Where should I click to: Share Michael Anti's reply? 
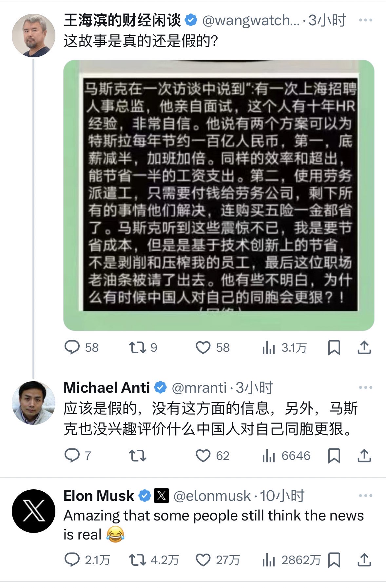click(364, 456)
